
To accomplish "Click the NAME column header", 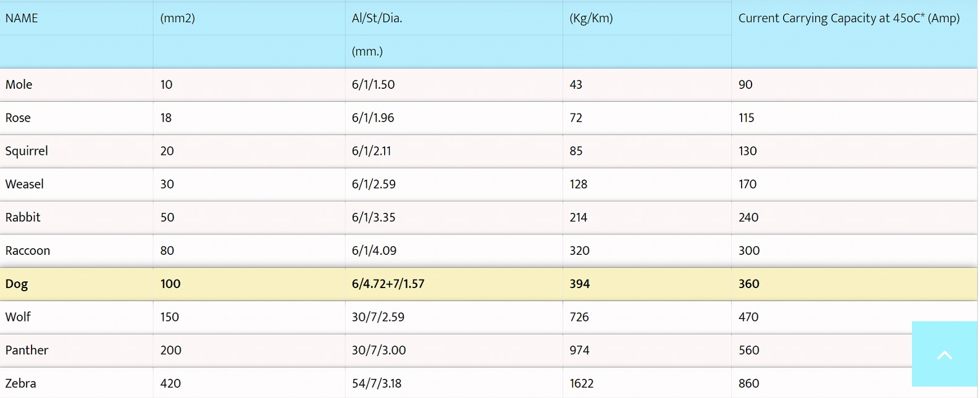I will [22, 19].
